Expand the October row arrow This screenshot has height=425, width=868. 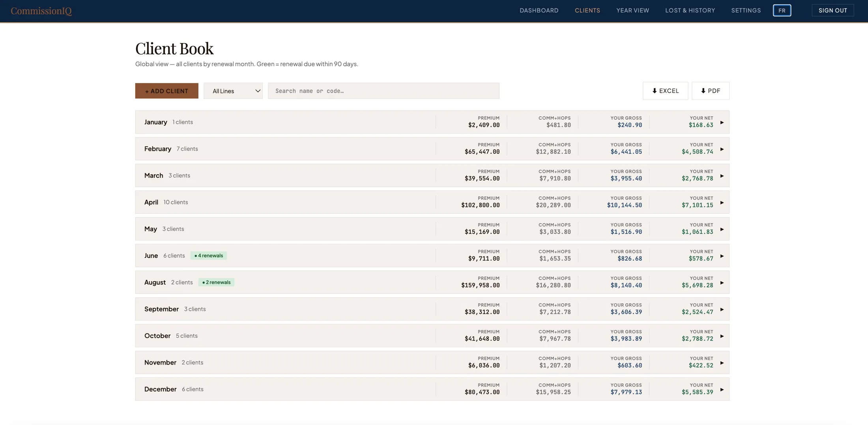pyautogui.click(x=722, y=336)
